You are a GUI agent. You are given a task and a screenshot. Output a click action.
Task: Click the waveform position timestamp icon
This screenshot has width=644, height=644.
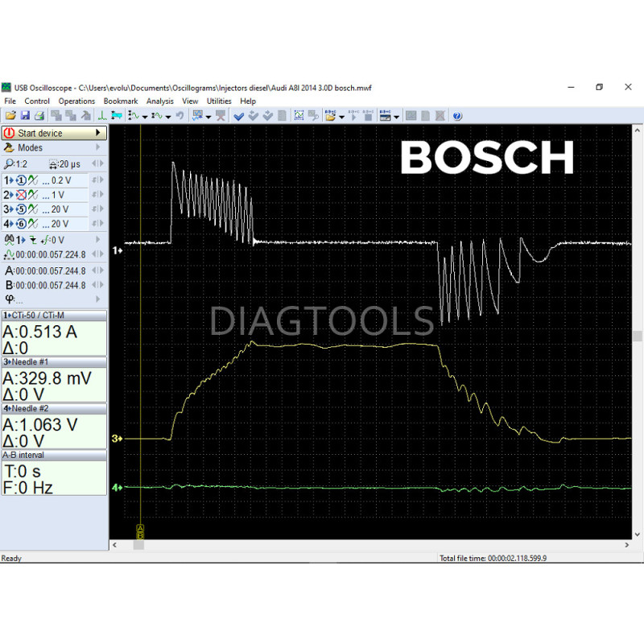coord(9,255)
